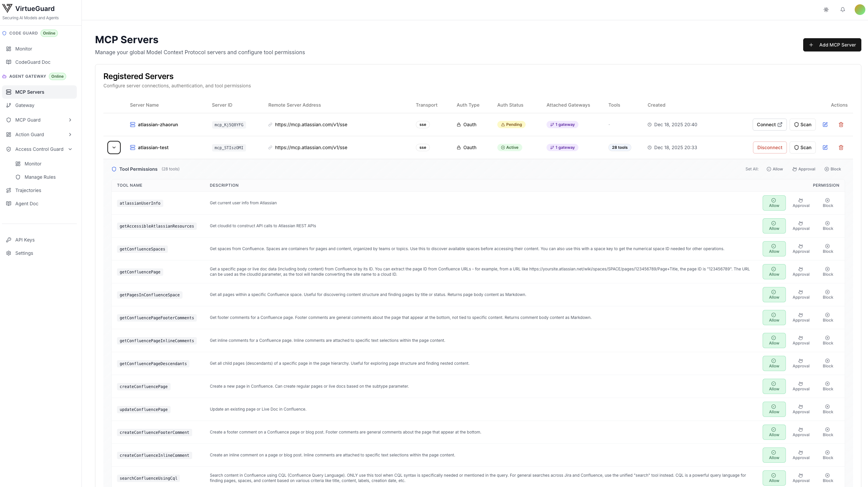
Task: Set all tools to Block
Action: pyautogui.click(x=833, y=169)
